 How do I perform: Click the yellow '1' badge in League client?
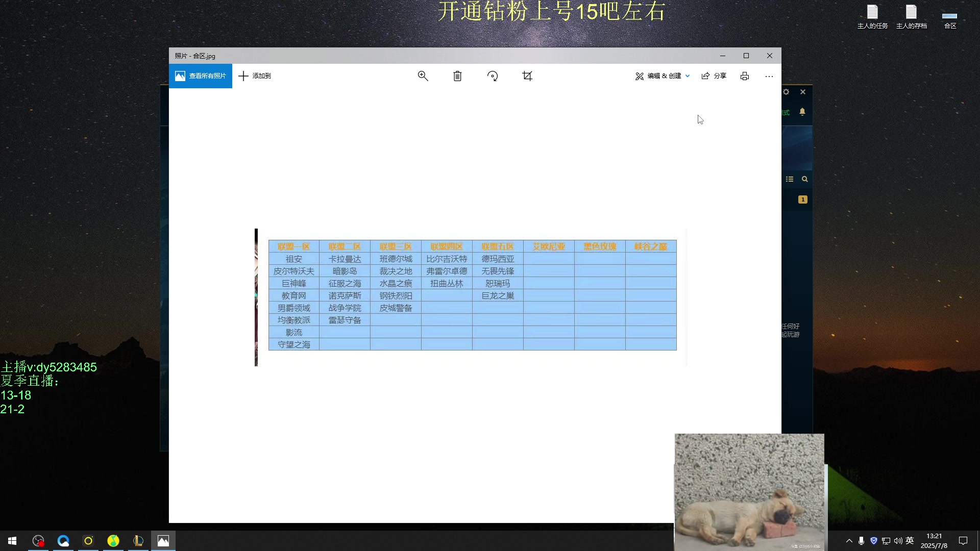(803, 199)
